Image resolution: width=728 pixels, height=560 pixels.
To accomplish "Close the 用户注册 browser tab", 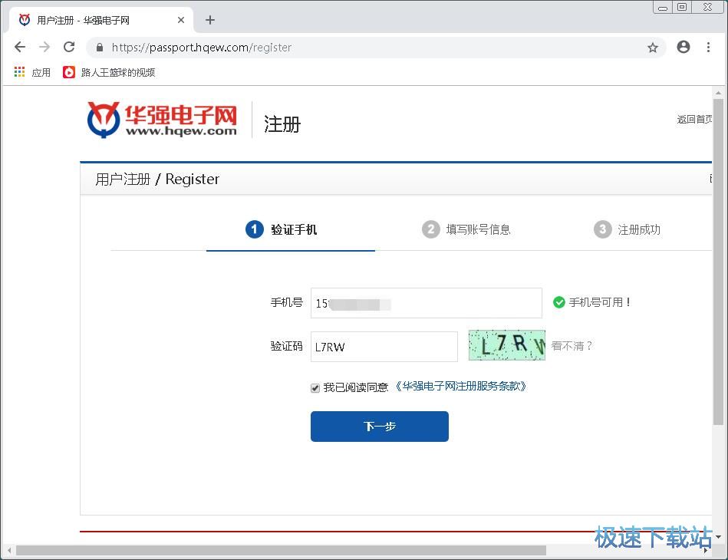I will tap(181, 20).
